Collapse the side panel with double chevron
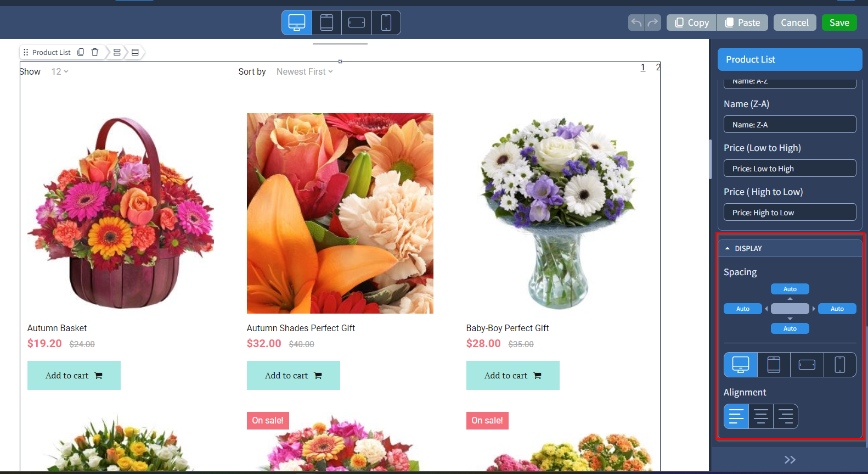Screen dimensions: 868x474 coord(790,460)
